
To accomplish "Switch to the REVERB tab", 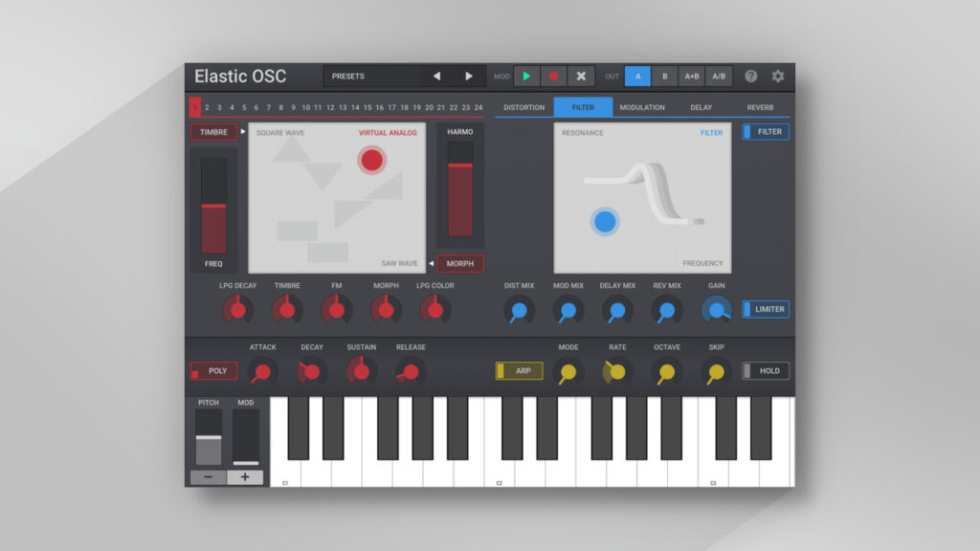I will tap(760, 108).
